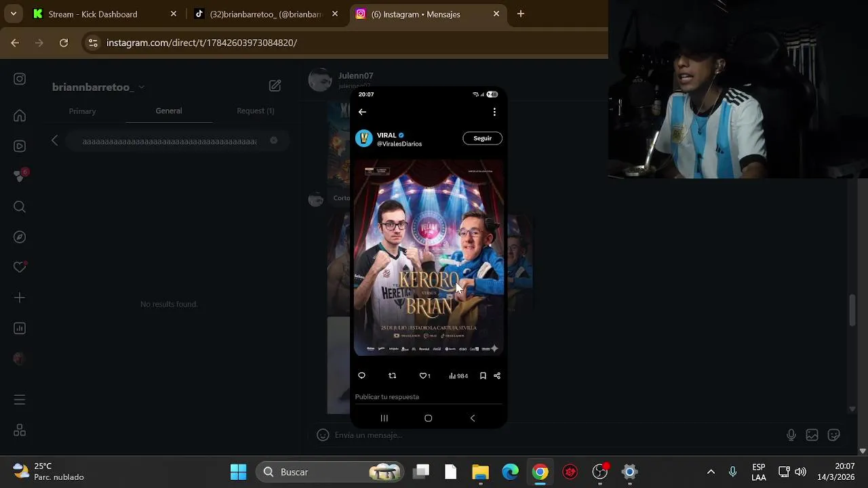
Task: Click Keroro versus Brian poster image
Action: click(x=429, y=258)
